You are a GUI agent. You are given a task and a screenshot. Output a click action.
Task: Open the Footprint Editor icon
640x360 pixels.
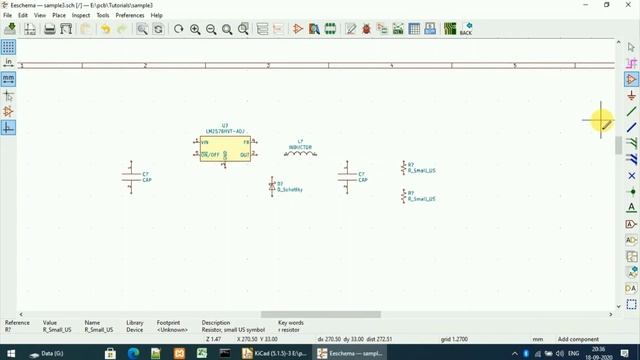[x=330, y=29]
